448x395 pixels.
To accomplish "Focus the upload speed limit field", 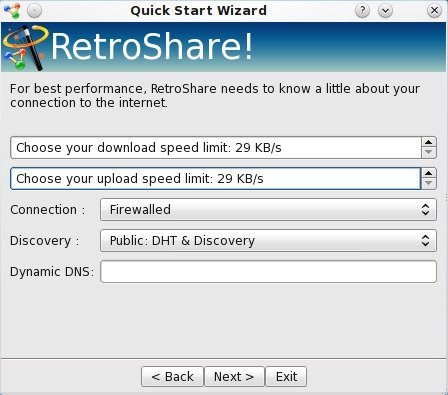I will click(x=216, y=179).
